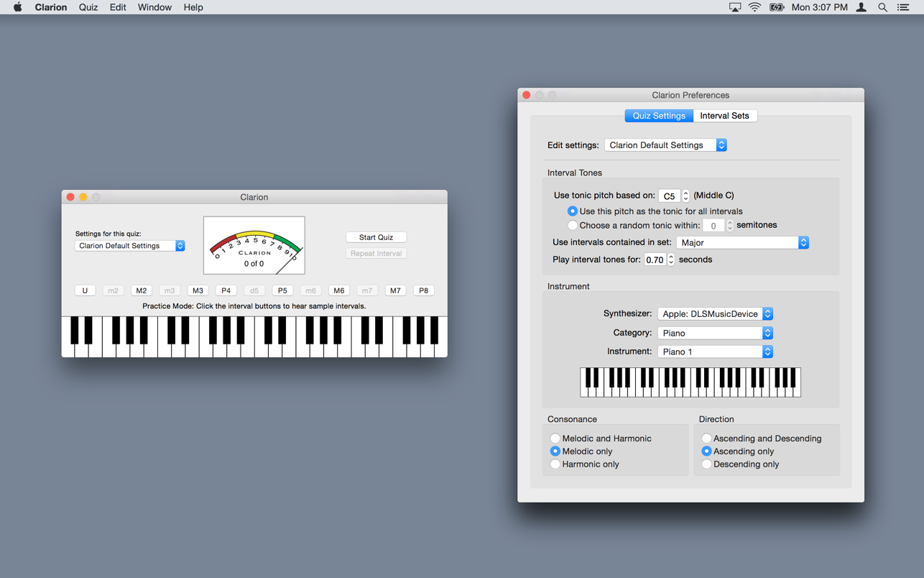Click the AirPlay display icon
The height and width of the screenshot is (578, 924).
(x=734, y=7)
